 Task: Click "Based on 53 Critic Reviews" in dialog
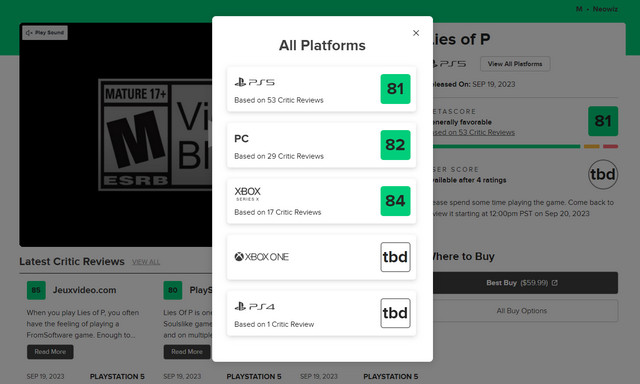(x=279, y=100)
